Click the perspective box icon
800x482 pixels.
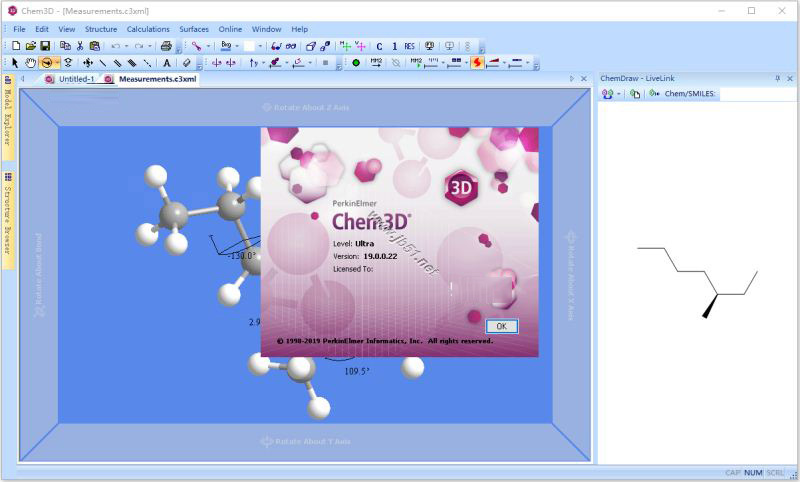click(310, 46)
